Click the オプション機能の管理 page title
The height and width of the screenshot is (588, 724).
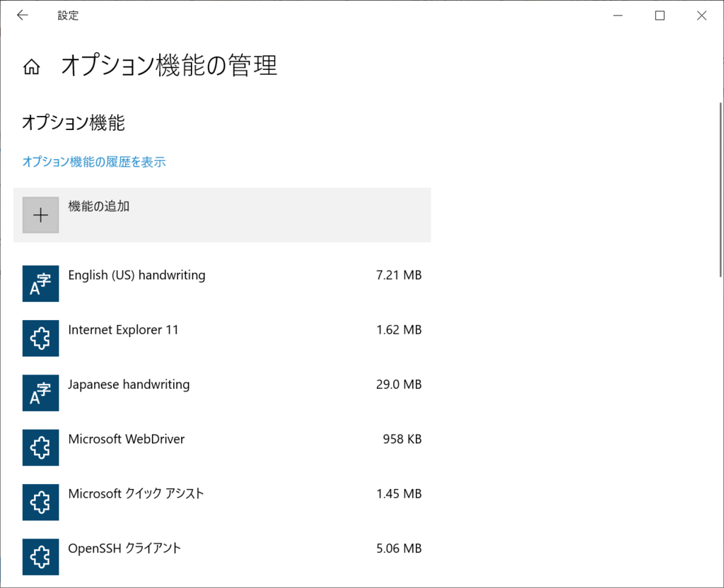tap(169, 65)
